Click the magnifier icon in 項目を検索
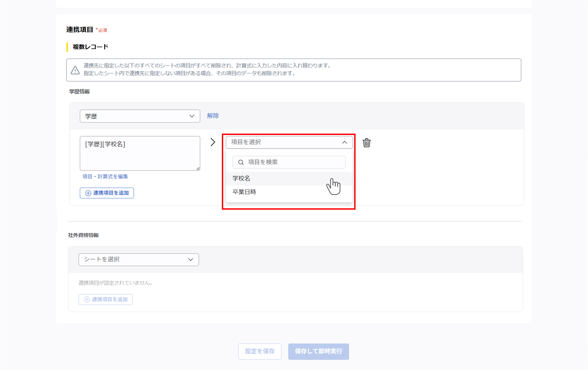588x370 pixels. point(241,162)
